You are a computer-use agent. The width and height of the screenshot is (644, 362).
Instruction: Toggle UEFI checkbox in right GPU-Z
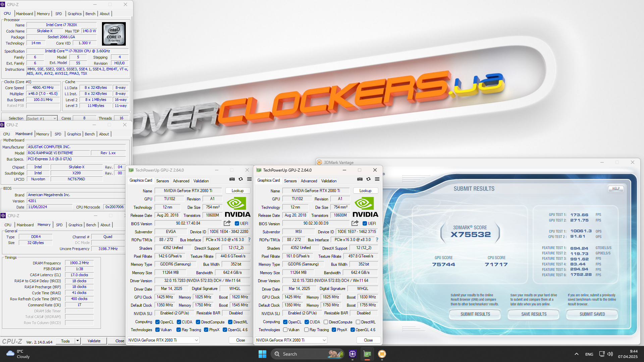coord(365,224)
